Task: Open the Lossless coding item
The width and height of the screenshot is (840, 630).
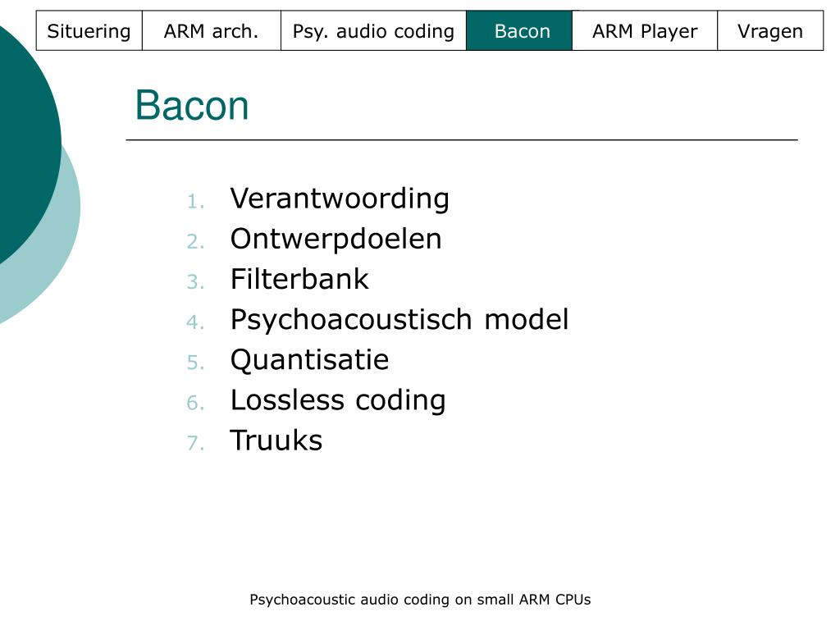Action: 338,400
